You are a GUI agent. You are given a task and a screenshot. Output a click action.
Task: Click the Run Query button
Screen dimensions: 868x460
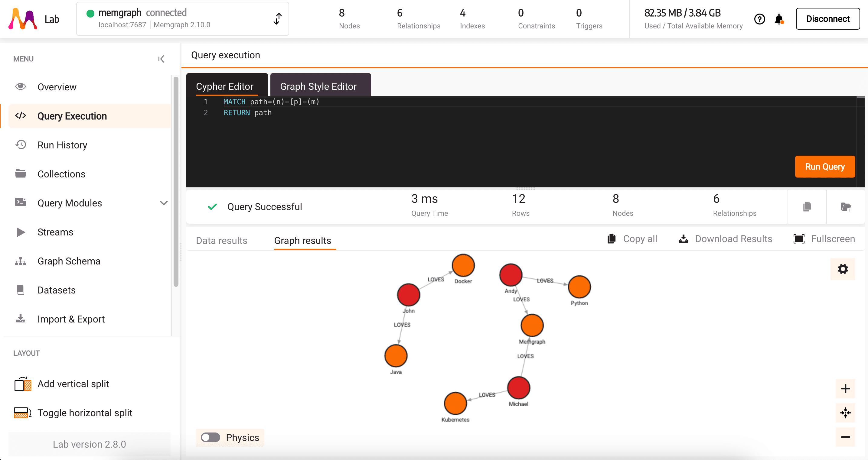click(x=824, y=166)
